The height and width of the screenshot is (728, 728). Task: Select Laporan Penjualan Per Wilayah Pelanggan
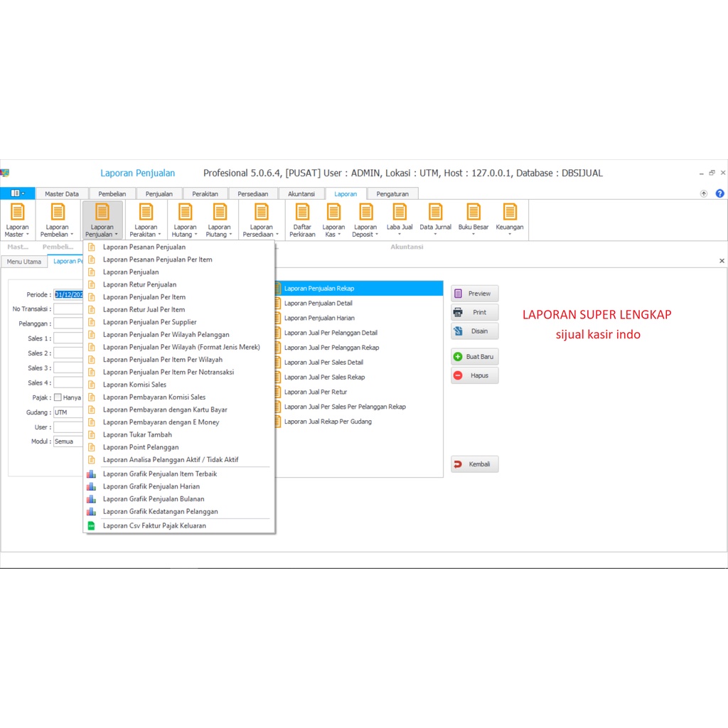pyautogui.click(x=178, y=335)
